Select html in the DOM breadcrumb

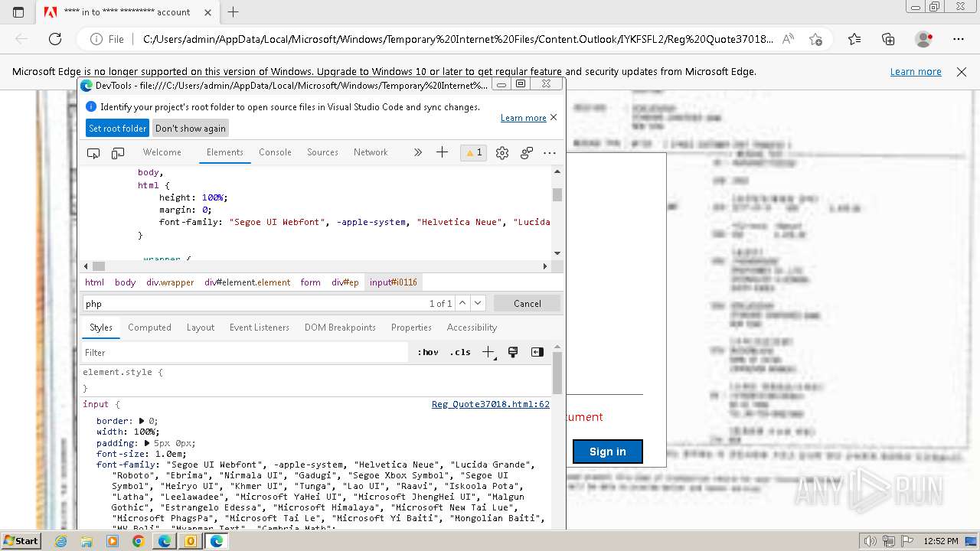click(94, 282)
